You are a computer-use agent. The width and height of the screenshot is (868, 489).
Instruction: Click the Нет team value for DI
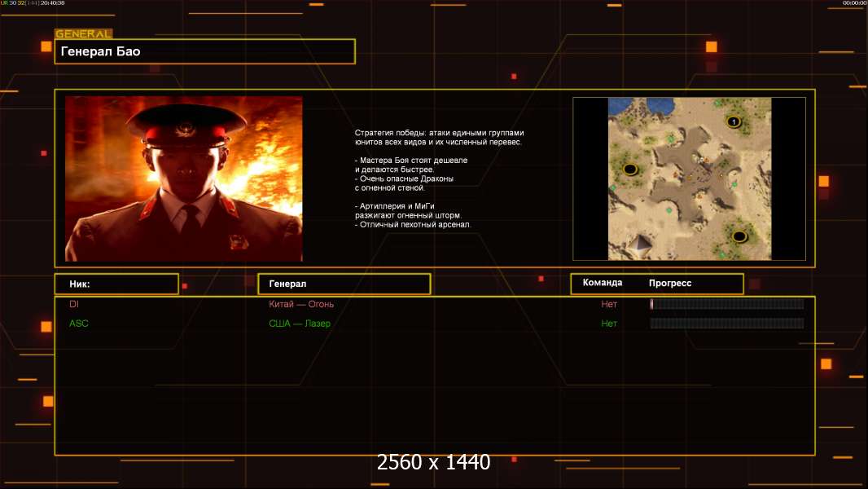(x=609, y=304)
